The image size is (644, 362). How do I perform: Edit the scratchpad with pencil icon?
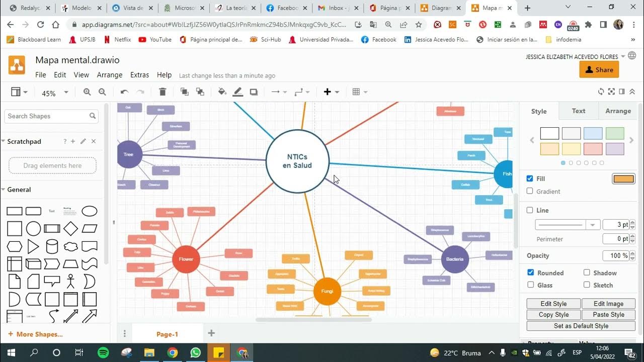83,142
